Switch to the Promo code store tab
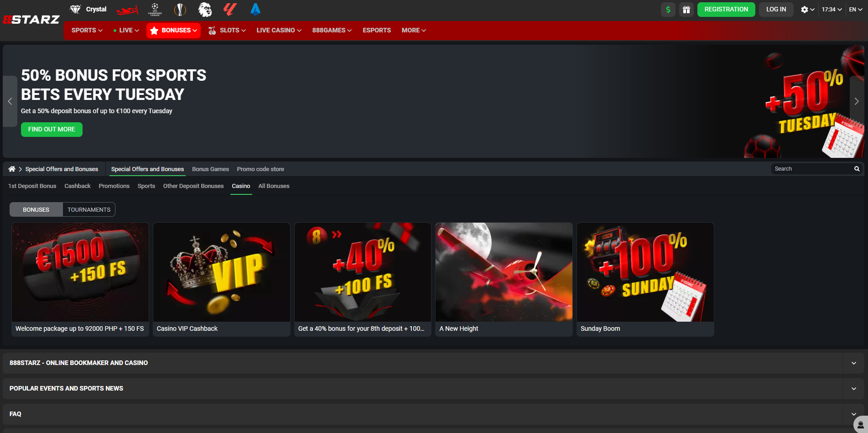Screen dimensions: 868x433 click(260, 169)
